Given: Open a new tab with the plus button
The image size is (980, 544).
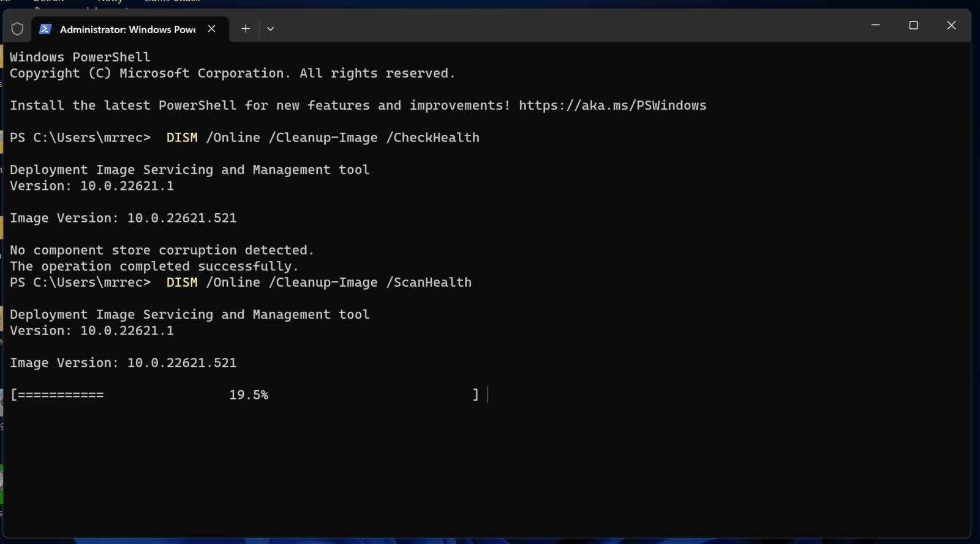Looking at the screenshot, I should (246, 29).
